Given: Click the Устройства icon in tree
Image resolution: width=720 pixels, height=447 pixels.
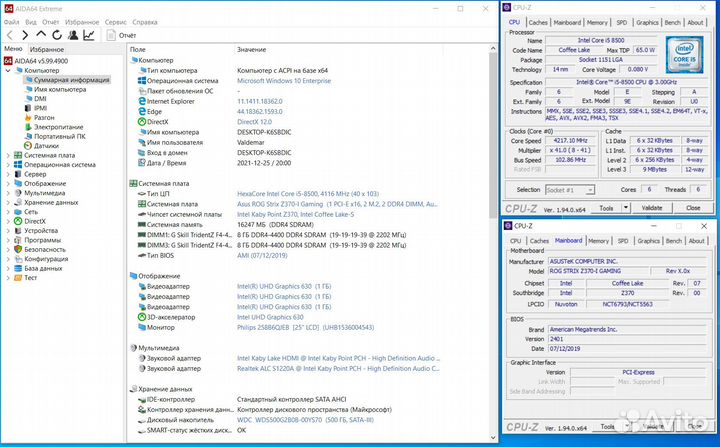Looking at the screenshot, I should point(18,231).
